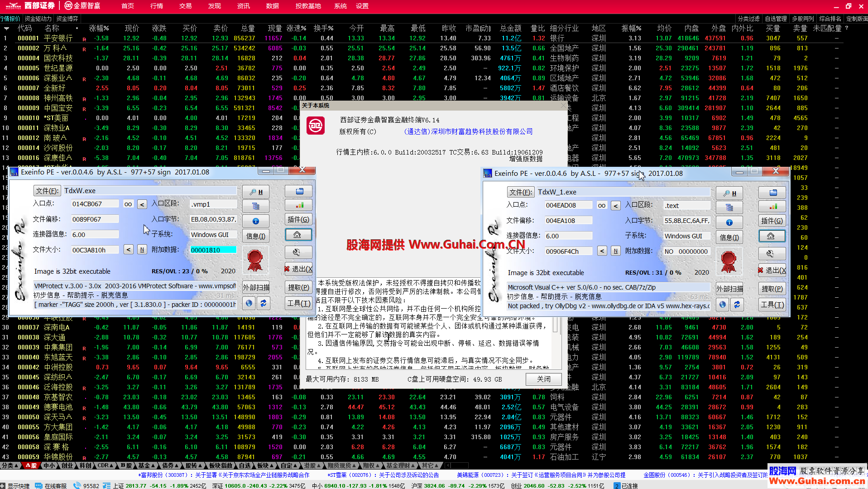Expand 港股 tab dropdown at bottom
Screen dimensions: 868x489
coord(312,465)
